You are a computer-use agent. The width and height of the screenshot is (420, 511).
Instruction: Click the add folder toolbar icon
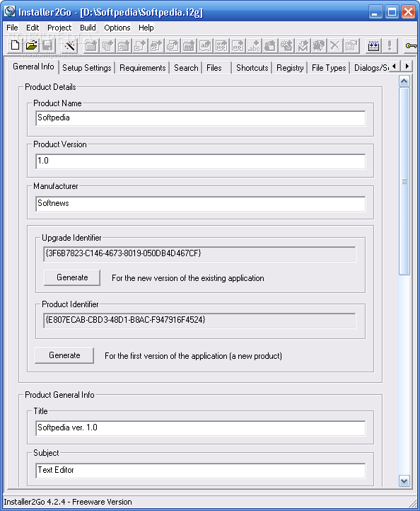(x=91, y=45)
